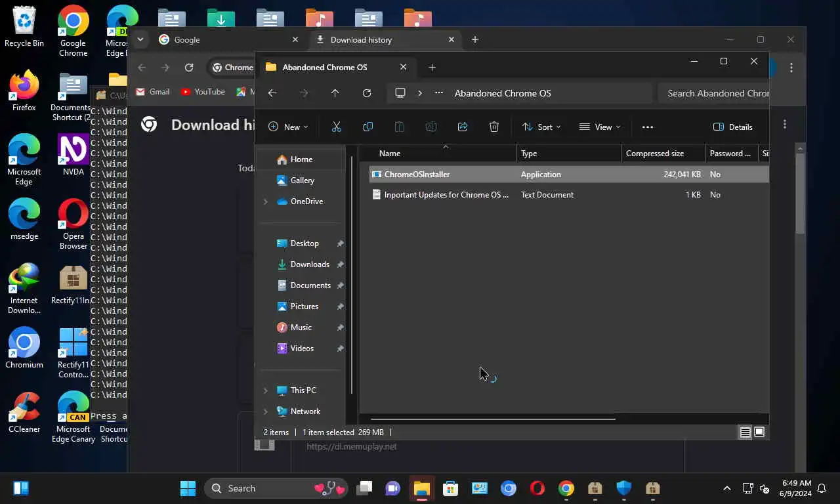Viewport: 840px width, 504px height.
Task: Select Gallery in navigation pane
Action: (302, 180)
